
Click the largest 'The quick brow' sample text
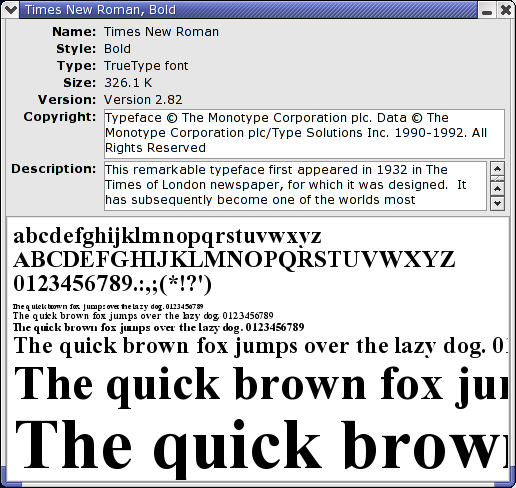pyautogui.click(x=262, y=447)
